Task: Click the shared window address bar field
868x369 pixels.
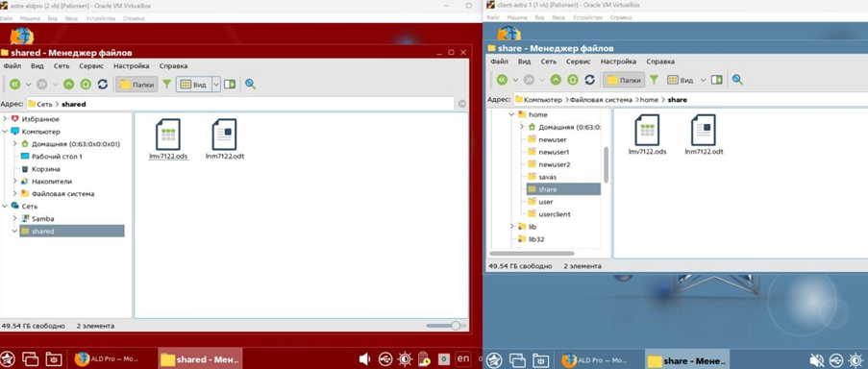Action: pyautogui.click(x=240, y=104)
